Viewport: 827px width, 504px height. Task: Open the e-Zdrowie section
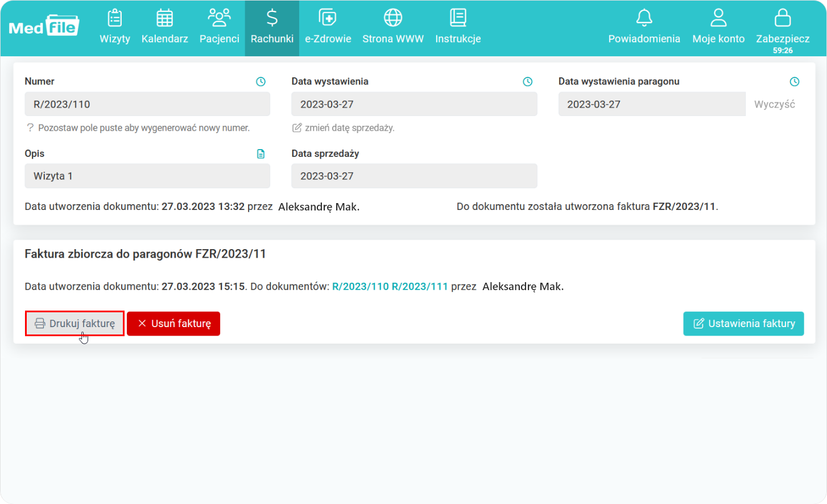pos(328,27)
